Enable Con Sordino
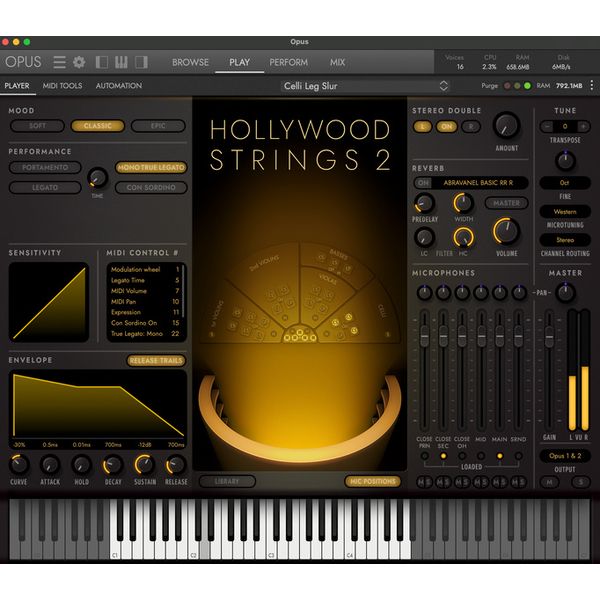The width and height of the screenshot is (600, 600). click(151, 188)
